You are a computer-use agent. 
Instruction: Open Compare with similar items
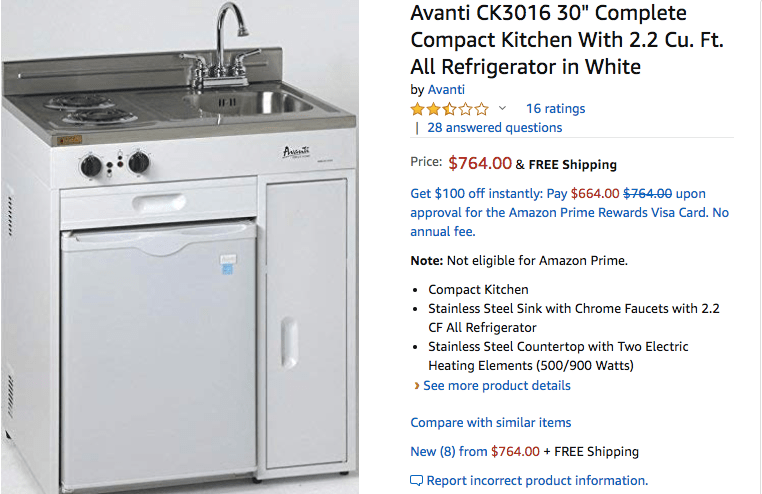(x=491, y=422)
